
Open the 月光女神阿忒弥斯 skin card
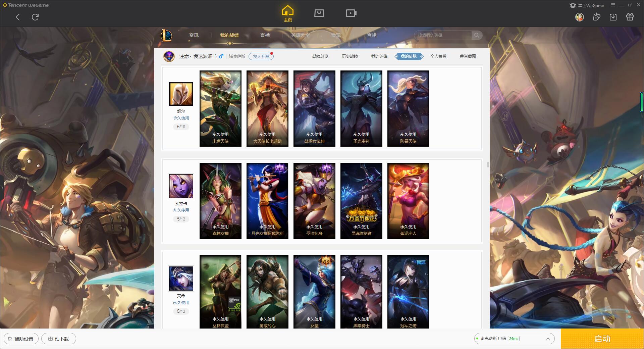pyautogui.click(x=267, y=201)
